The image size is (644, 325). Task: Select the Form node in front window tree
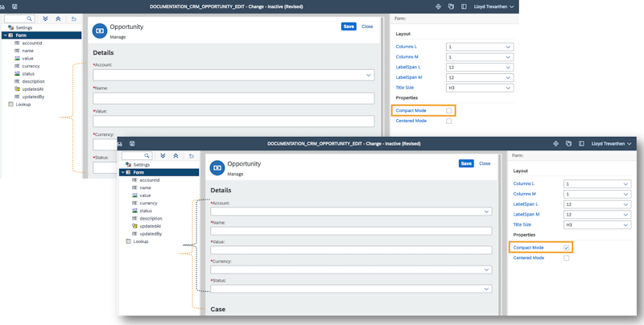(x=159, y=172)
